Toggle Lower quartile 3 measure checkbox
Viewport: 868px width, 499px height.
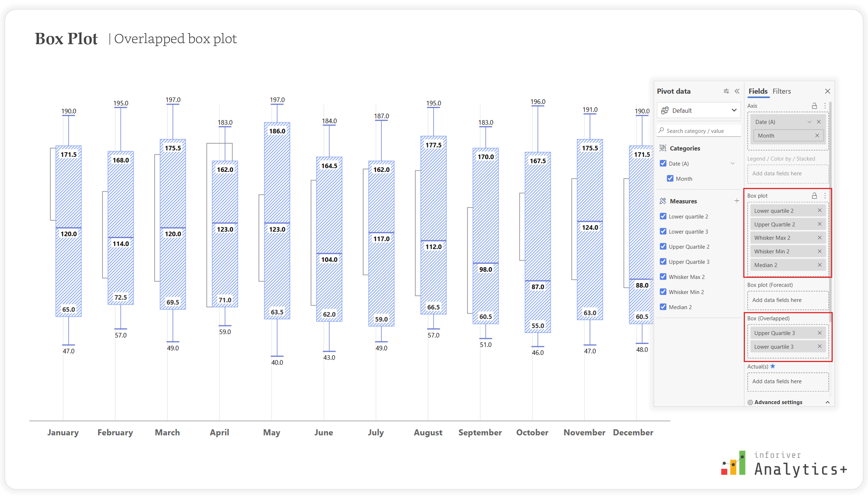663,231
